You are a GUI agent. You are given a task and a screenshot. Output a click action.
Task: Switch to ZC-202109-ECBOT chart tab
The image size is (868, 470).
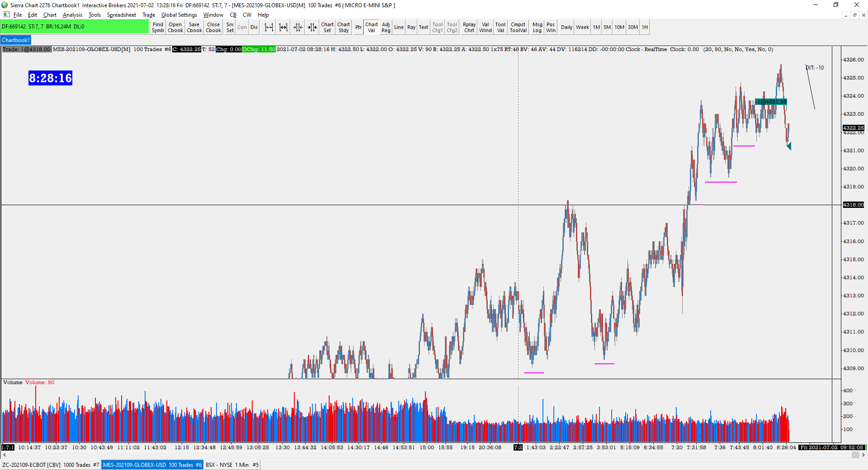[x=51, y=465]
